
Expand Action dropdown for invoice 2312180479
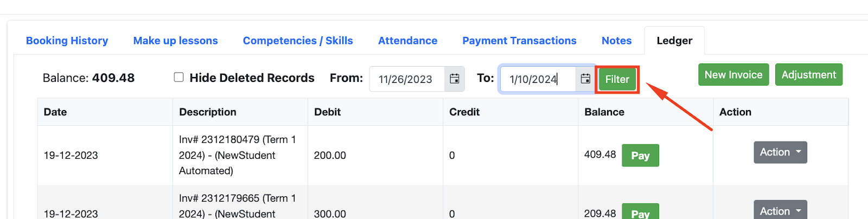click(780, 152)
